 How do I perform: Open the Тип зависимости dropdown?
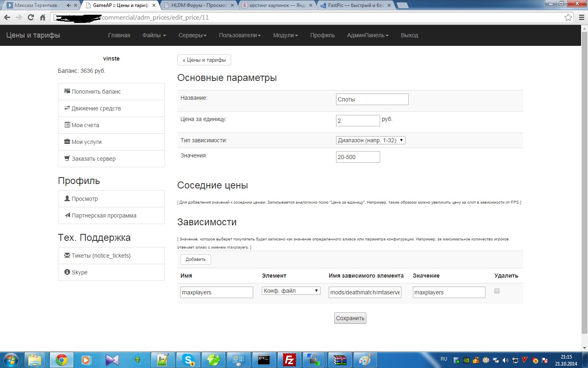click(370, 140)
